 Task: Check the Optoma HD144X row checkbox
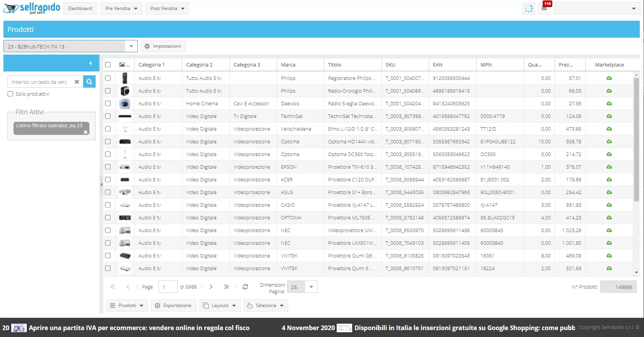108,141
